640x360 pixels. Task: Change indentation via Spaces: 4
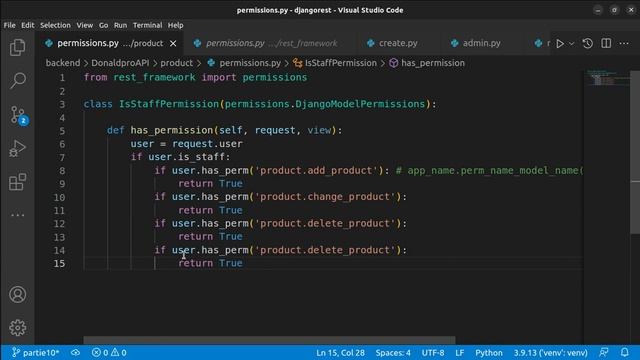[393, 353]
